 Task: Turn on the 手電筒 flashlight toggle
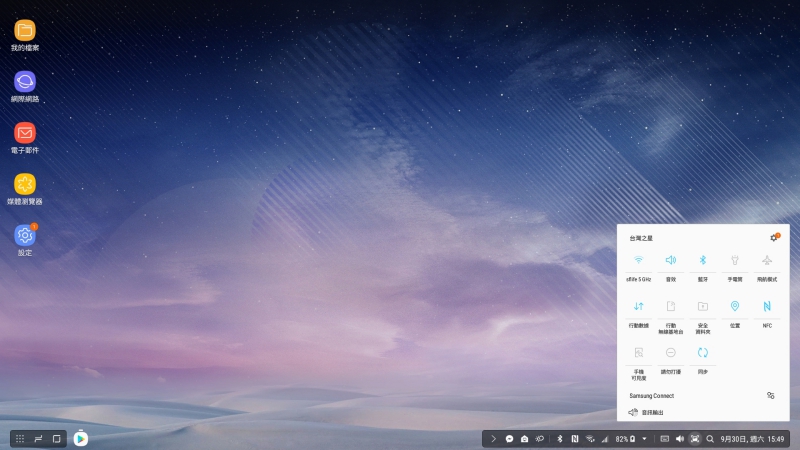pyautogui.click(x=735, y=260)
